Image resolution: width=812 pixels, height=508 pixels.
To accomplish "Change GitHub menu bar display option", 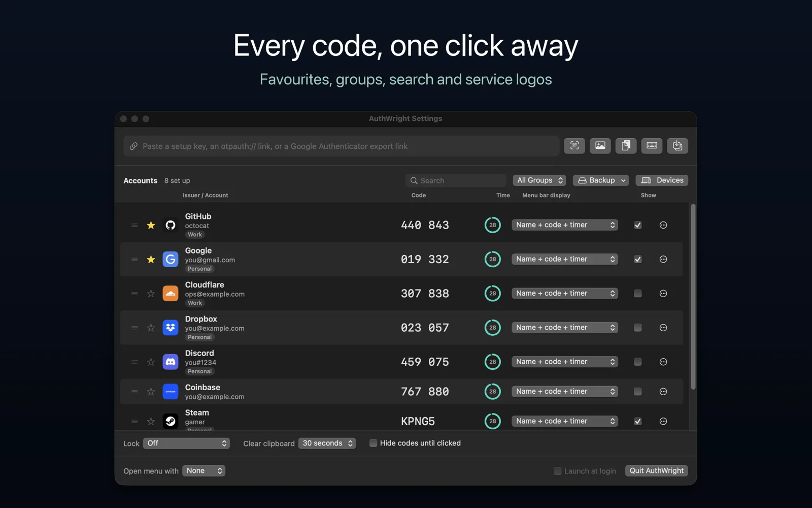I will coord(565,225).
